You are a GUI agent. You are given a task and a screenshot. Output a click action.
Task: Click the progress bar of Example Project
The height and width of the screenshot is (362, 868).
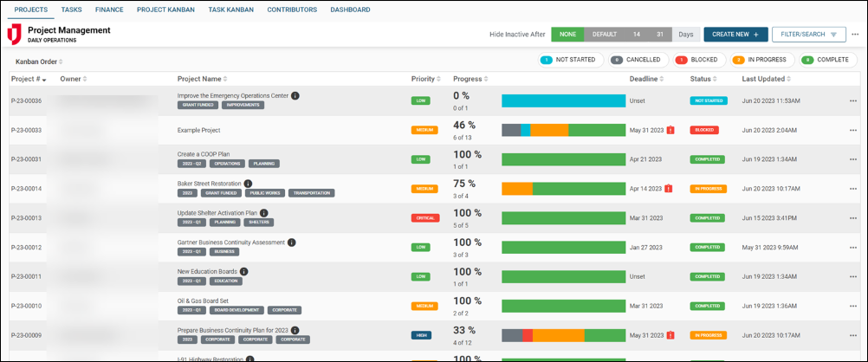tap(563, 130)
